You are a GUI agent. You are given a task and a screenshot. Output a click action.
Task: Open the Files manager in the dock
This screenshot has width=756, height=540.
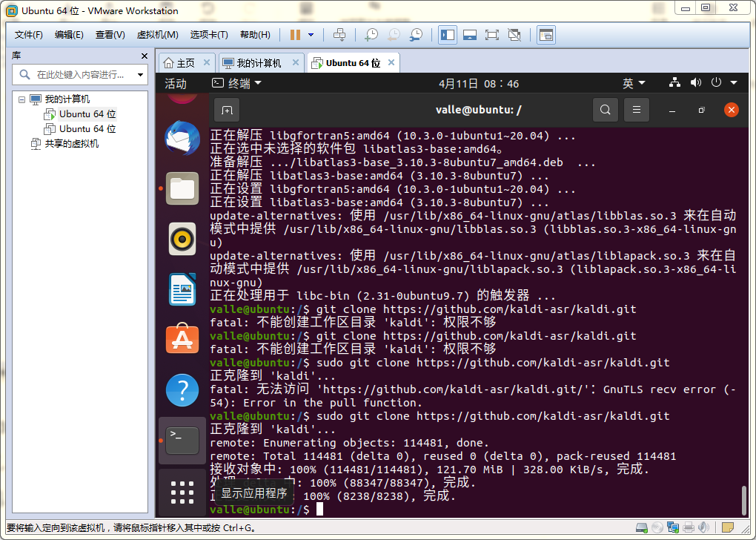click(x=182, y=188)
